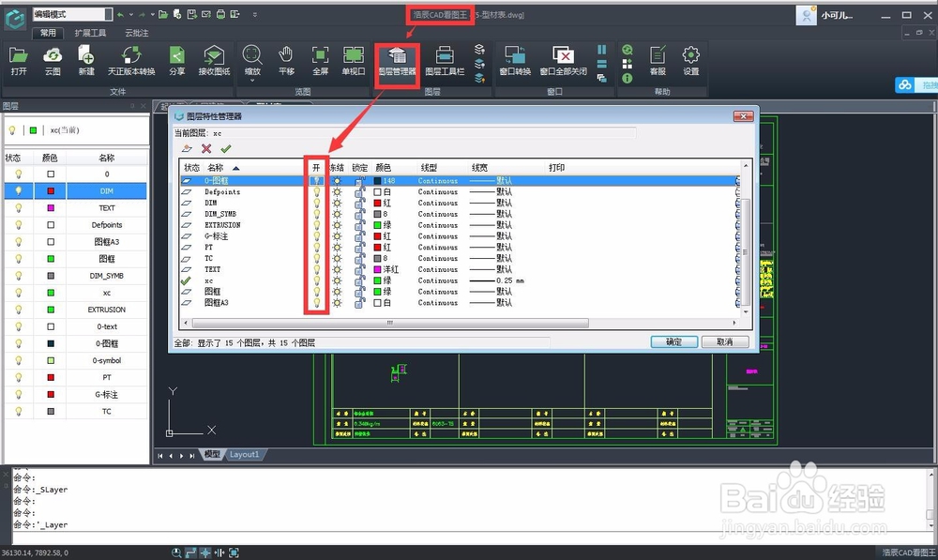Switch to 常用 ribbon tab

point(48,33)
